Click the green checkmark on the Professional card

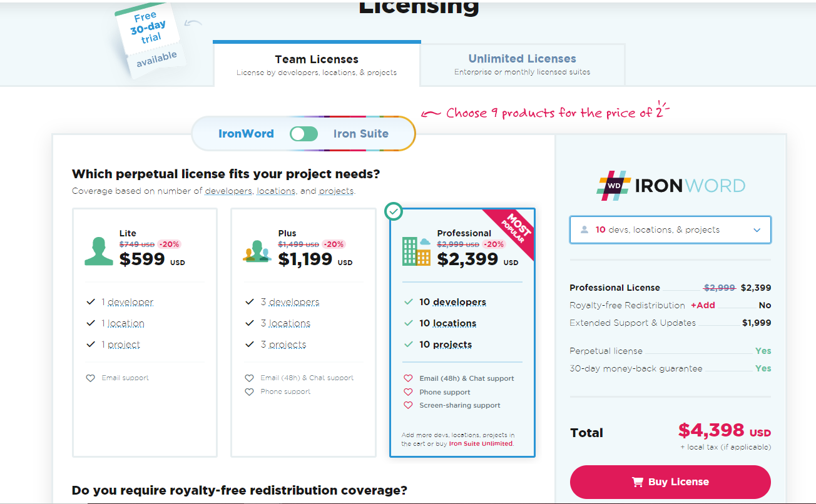coord(394,212)
